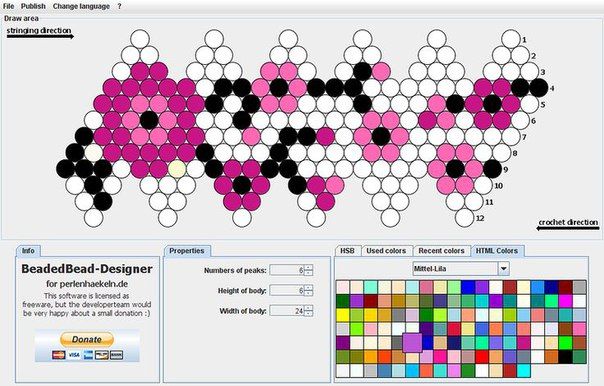Increase the Numbers of peaks value
The height and width of the screenshot is (386, 604).
click(309, 267)
